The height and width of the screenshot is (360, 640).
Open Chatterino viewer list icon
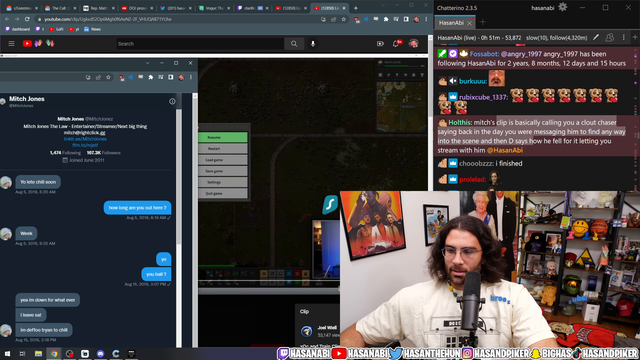[x=610, y=38]
